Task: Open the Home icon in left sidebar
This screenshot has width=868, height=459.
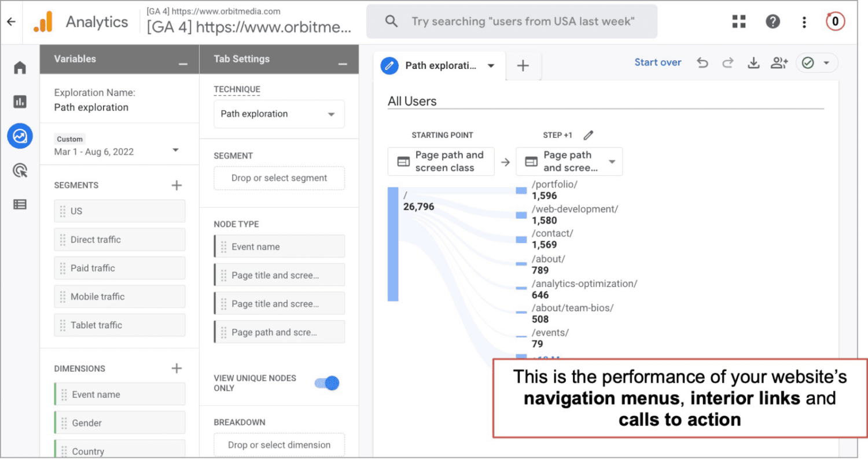Action: (x=20, y=68)
